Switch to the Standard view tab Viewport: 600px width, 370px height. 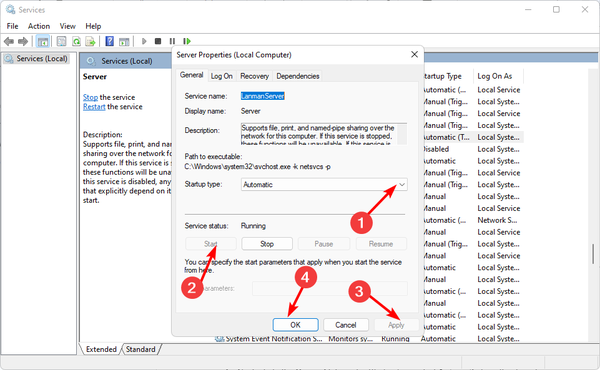click(141, 349)
